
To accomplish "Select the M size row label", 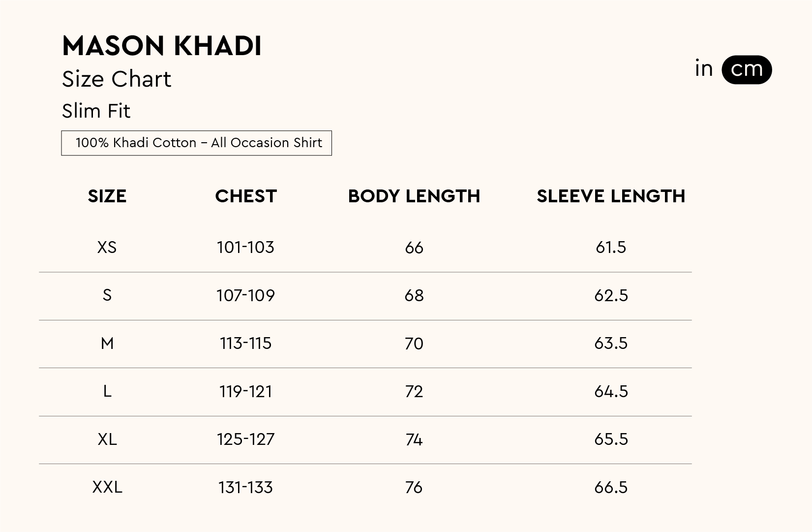I will [107, 343].
